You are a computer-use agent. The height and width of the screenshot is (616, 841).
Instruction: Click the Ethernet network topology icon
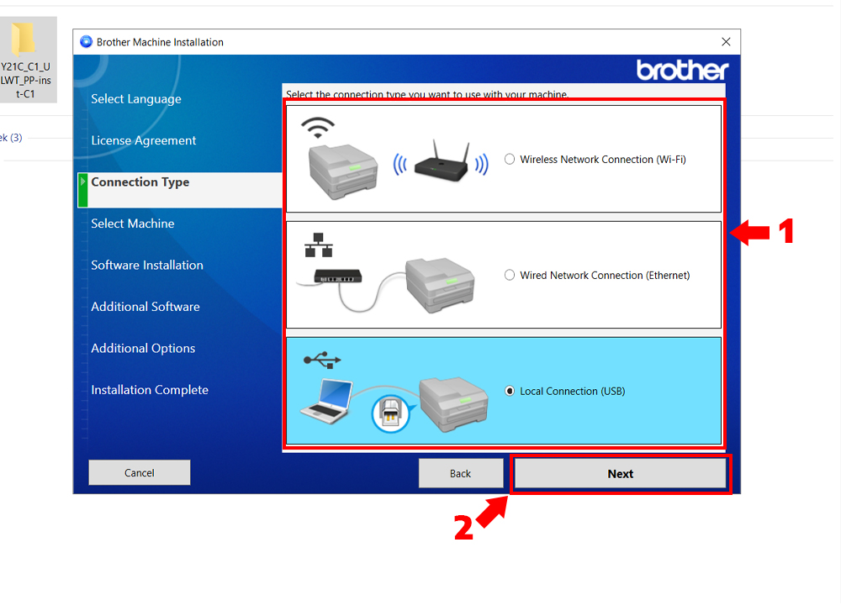point(319,245)
